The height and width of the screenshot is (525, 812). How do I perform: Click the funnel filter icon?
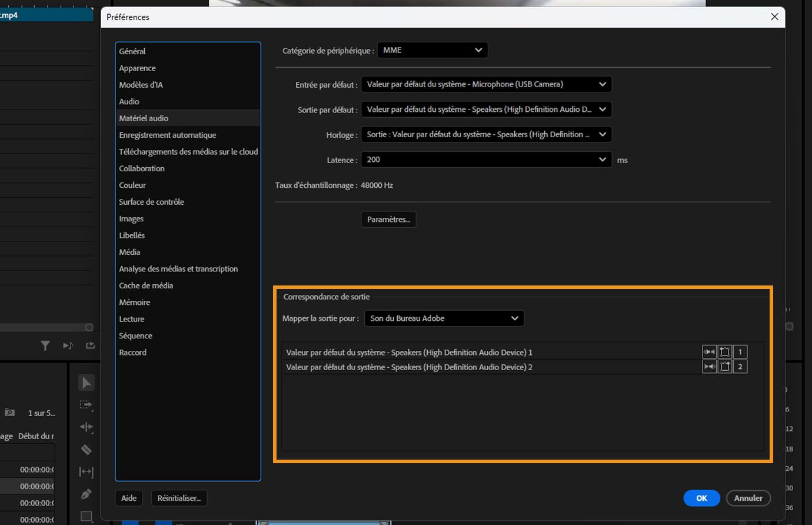[45, 345]
